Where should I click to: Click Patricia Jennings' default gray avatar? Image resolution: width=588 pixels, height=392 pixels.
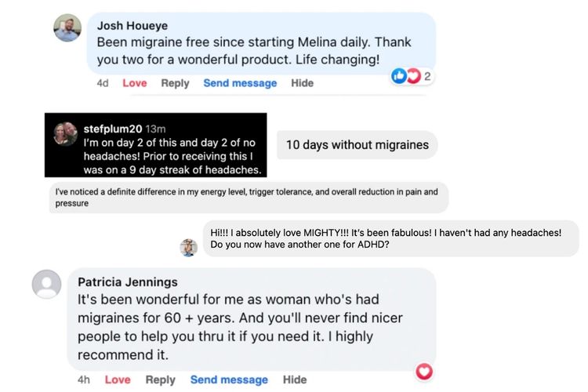tap(46, 284)
